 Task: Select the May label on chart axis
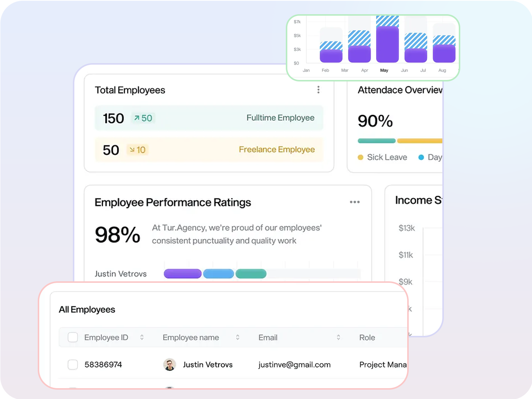click(x=384, y=70)
